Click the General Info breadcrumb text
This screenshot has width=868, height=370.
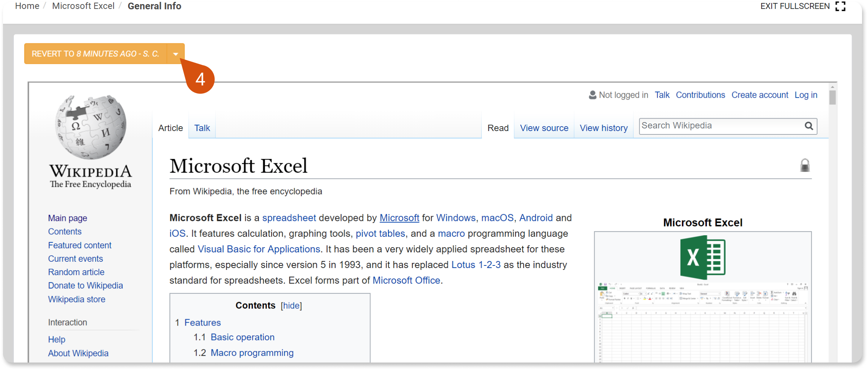point(154,6)
